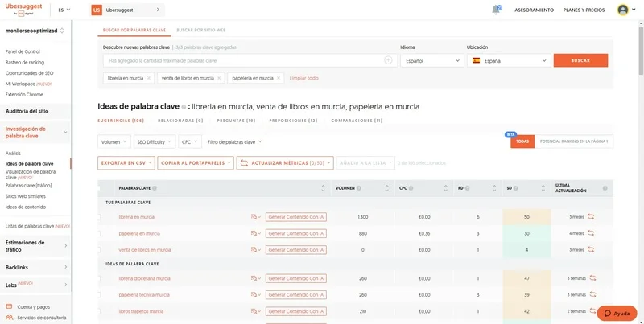
Task: Click the user profile avatar
Action: click(623, 10)
